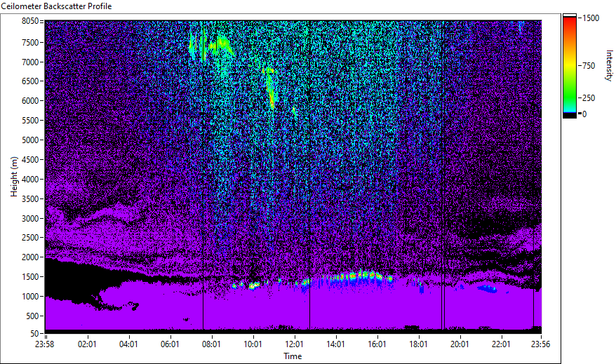The image size is (616, 364).
Task: Click the 4500 height tick label
Action: (30, 160)
